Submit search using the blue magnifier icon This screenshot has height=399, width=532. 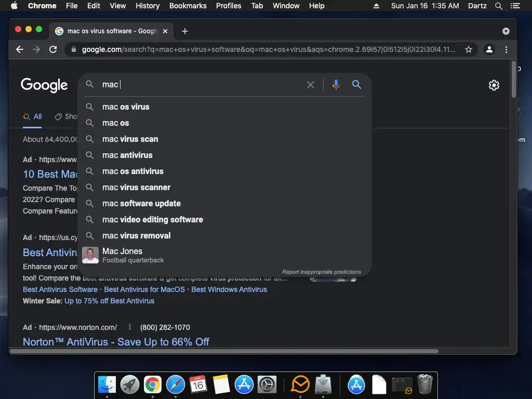pyautogui.click(x=356, y=85)
